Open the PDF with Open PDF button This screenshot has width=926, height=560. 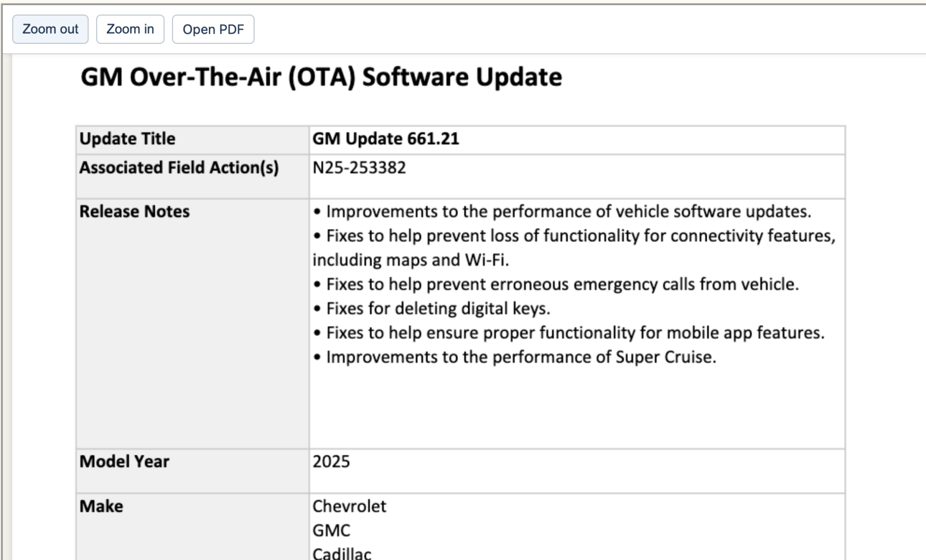pyautogui.click(x=213, y=30)
